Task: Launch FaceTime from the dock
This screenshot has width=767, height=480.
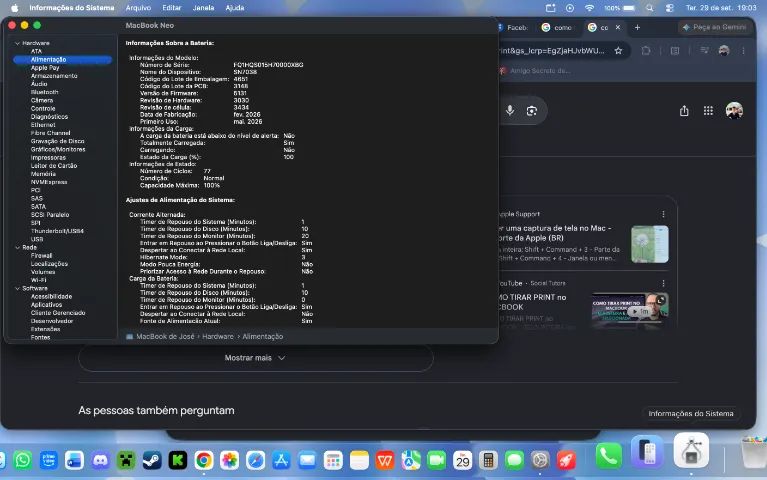Action: point(437,460)
